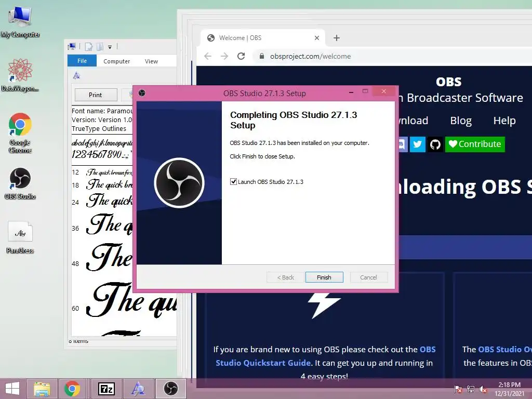The height and width of the screenshot is (399, 532).
Task: Open OBS GitHub page icon
Action: (x=435, y=144)
